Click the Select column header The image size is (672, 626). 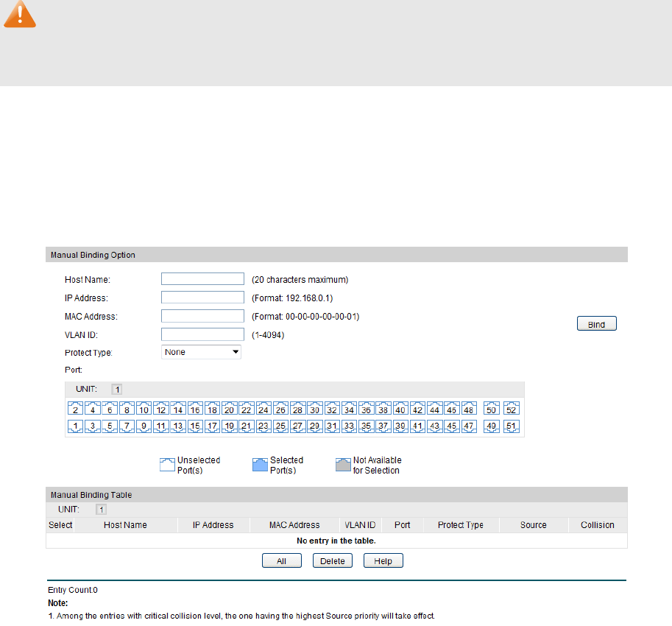tap(60, 525)
